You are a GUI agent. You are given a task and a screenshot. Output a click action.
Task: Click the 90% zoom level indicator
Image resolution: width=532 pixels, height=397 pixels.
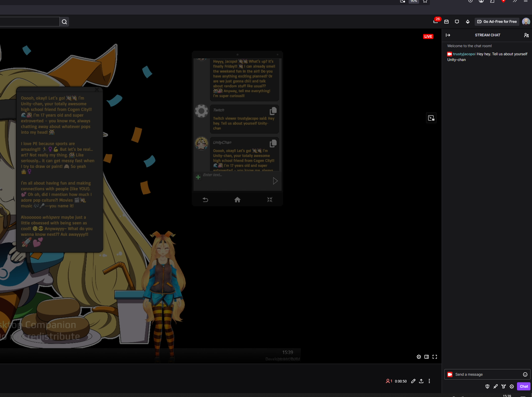(414, 1)
